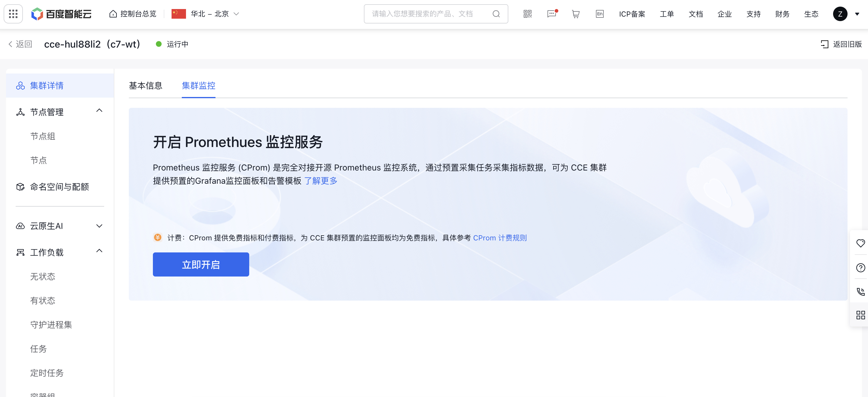Click the 运行中 status label

point(178,44)
